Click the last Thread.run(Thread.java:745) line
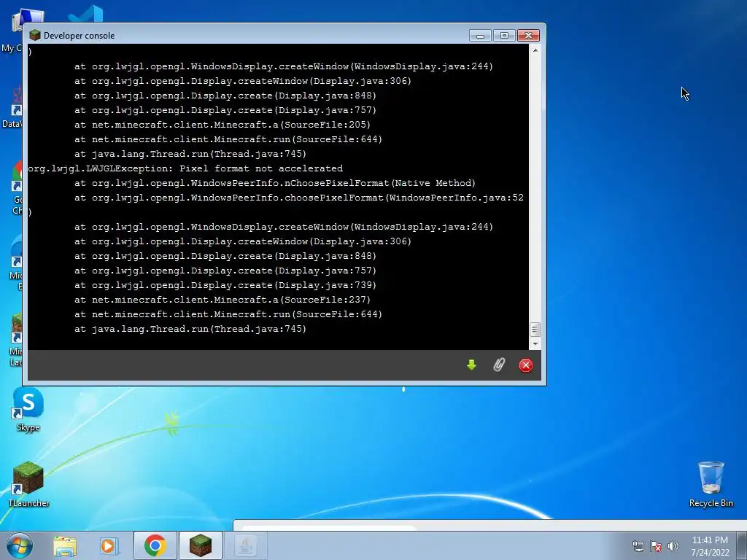 (x=190, y=329)
